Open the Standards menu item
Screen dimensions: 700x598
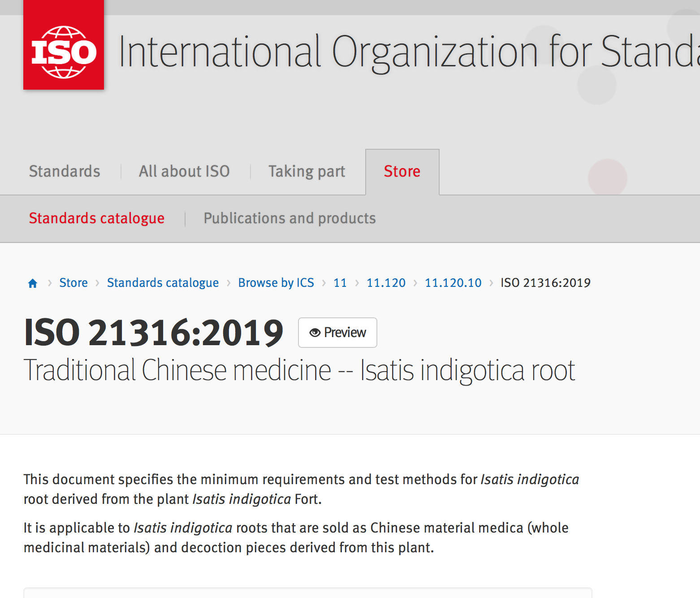coord(65,171)
